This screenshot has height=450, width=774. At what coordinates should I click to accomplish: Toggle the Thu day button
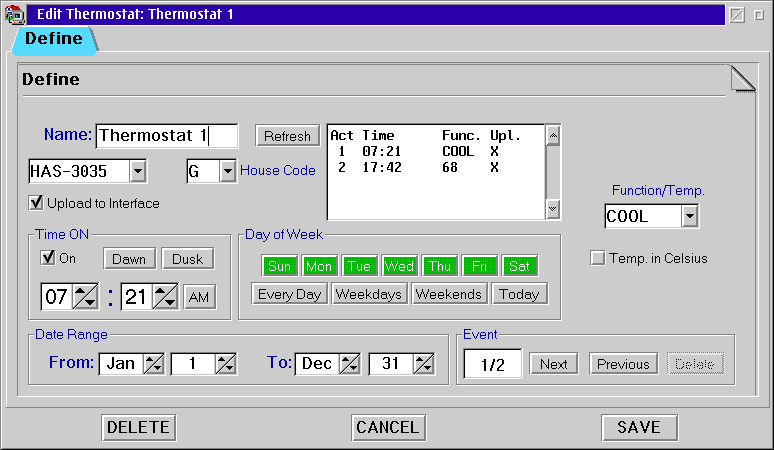pos(439,266)
